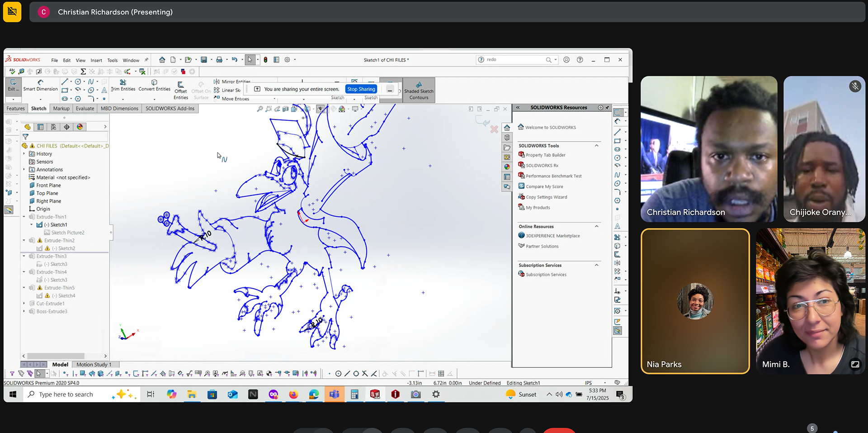The image size is (868, 433).
Task: Collapse the Extrude-Thin1 tree node
Action: (x=24, y=217)
